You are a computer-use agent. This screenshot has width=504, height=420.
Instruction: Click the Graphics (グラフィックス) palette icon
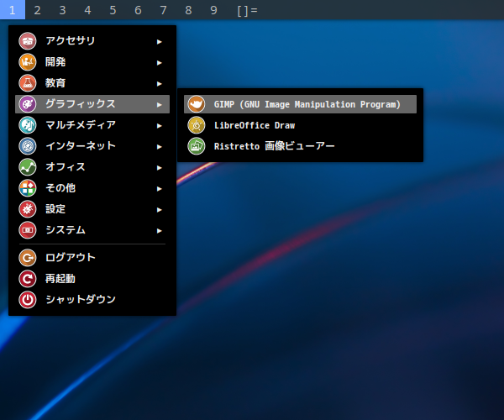pos(28,104)
